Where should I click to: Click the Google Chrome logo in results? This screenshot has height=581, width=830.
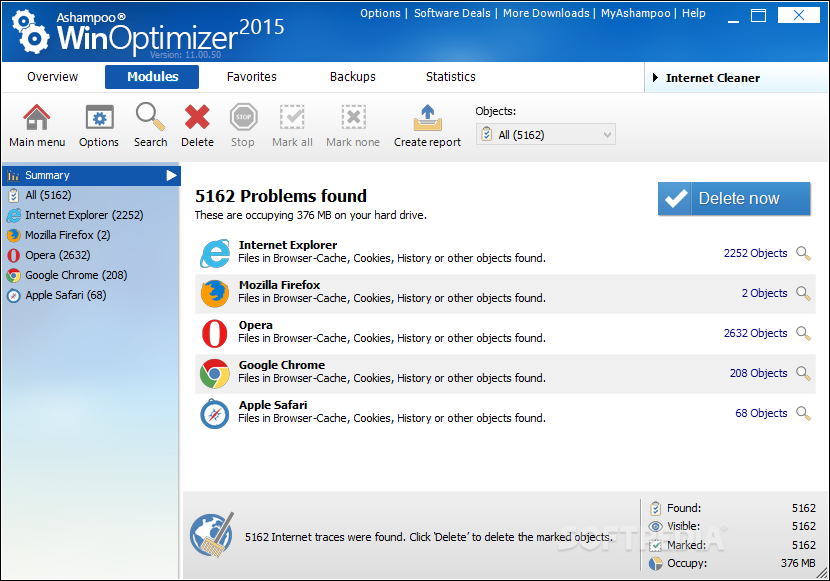click(214, 374)
